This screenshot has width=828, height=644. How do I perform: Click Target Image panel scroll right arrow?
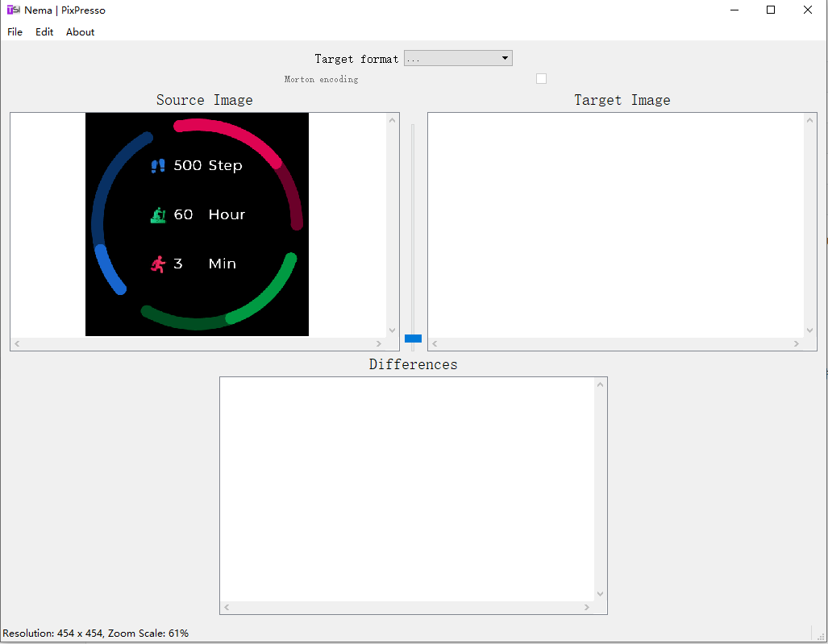[x=797, y=343]
